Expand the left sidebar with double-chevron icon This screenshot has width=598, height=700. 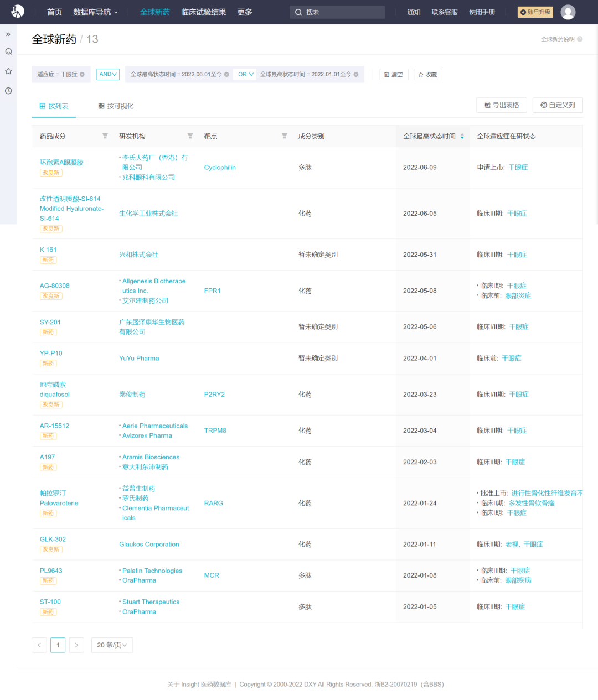tap(8, 34)
